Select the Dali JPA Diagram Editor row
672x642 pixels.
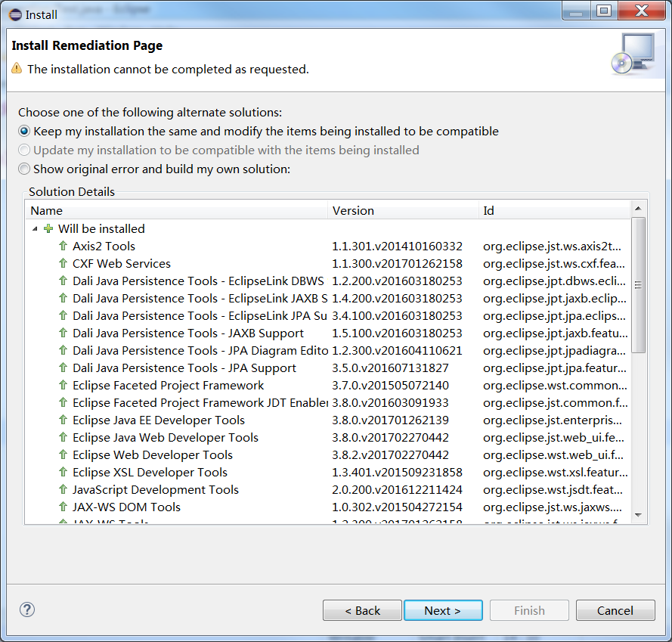328,350
